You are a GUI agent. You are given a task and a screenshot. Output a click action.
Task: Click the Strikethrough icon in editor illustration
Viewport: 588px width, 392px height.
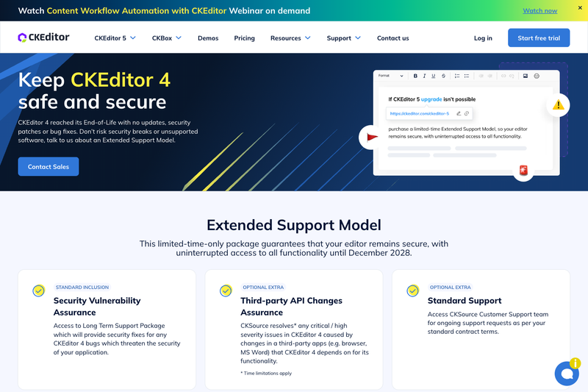pos(444,76)
